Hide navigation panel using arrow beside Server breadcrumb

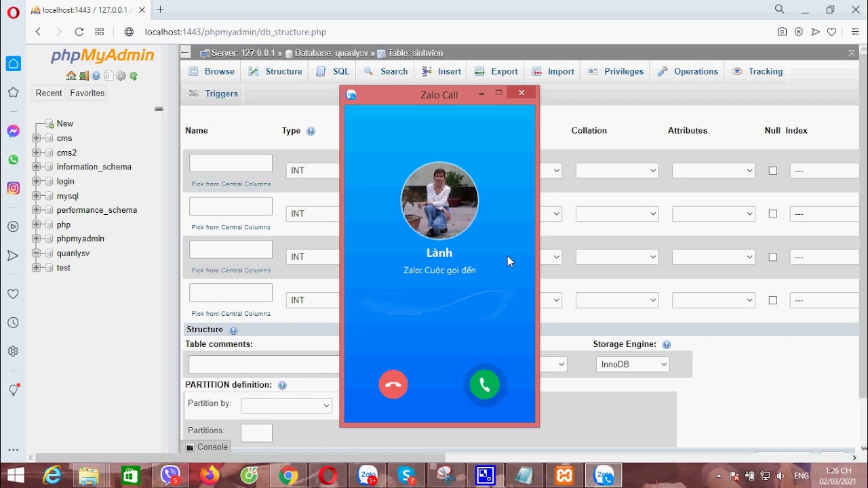(x=186, y=53)
